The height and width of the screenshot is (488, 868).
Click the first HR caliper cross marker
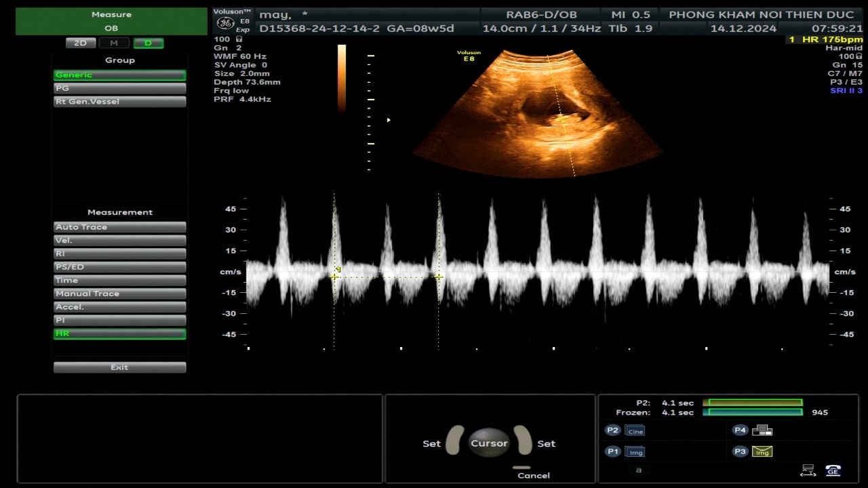334,277
